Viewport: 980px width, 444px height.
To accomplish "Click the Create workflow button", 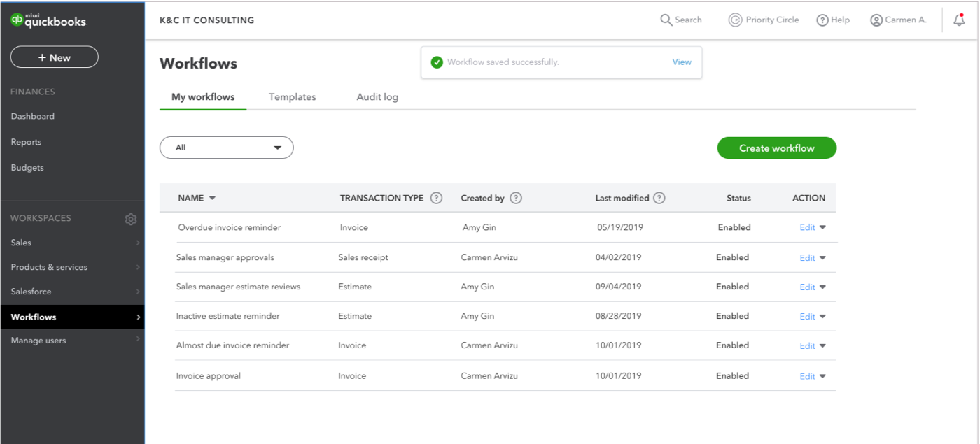I will (x=776, y=148).
